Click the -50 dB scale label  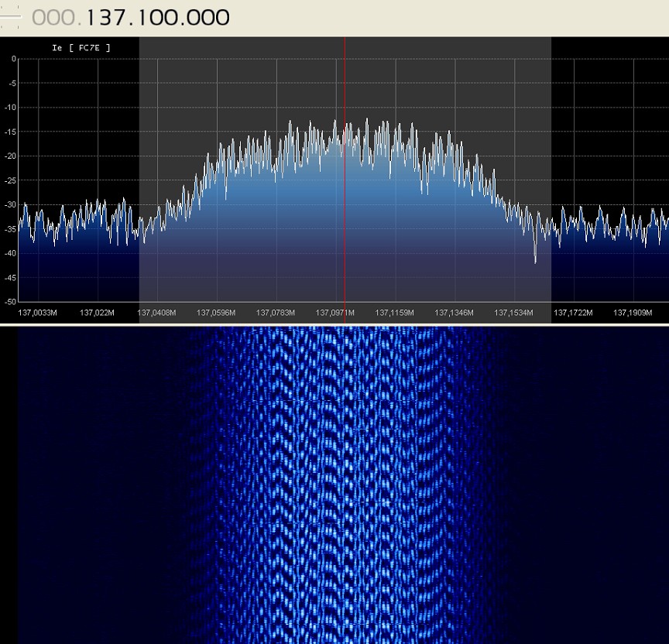click(x=10, y=302)
